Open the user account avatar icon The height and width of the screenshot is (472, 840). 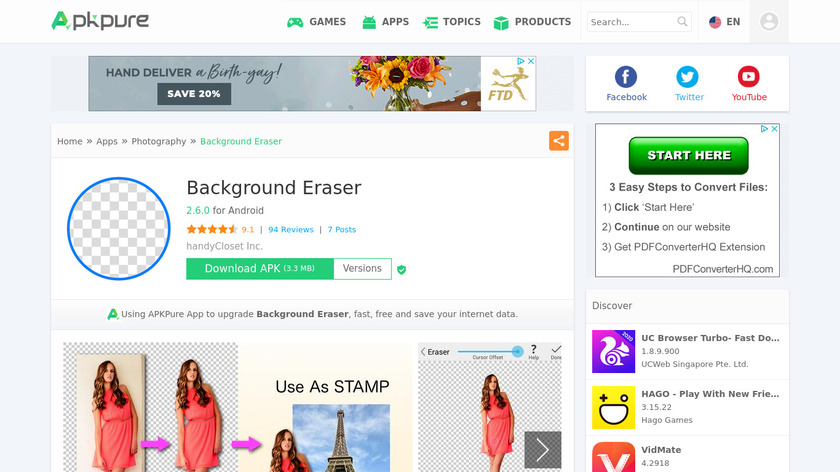point(769,21)
